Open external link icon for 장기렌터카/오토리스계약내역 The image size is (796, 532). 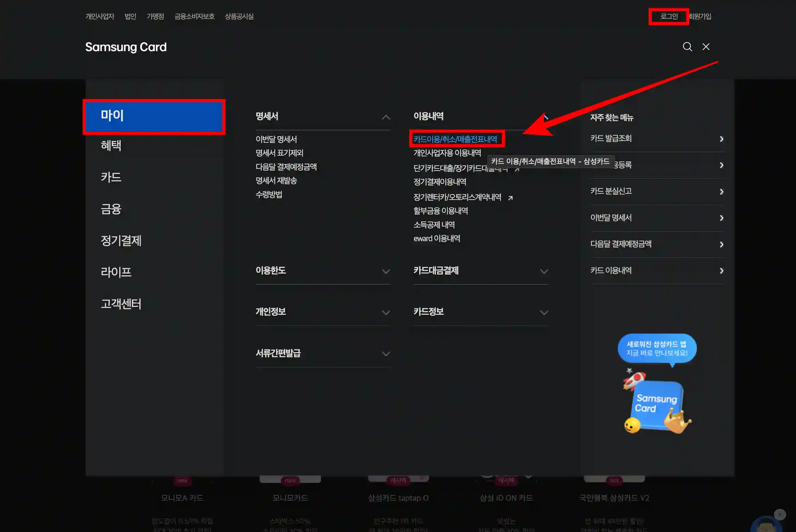(x=510, y=198)
